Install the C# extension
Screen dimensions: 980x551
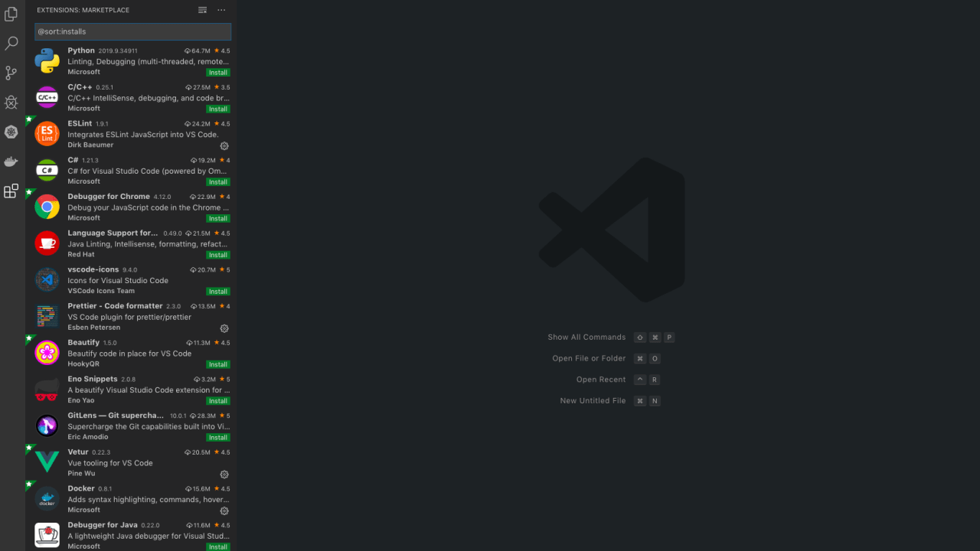(x=218, y=182)
